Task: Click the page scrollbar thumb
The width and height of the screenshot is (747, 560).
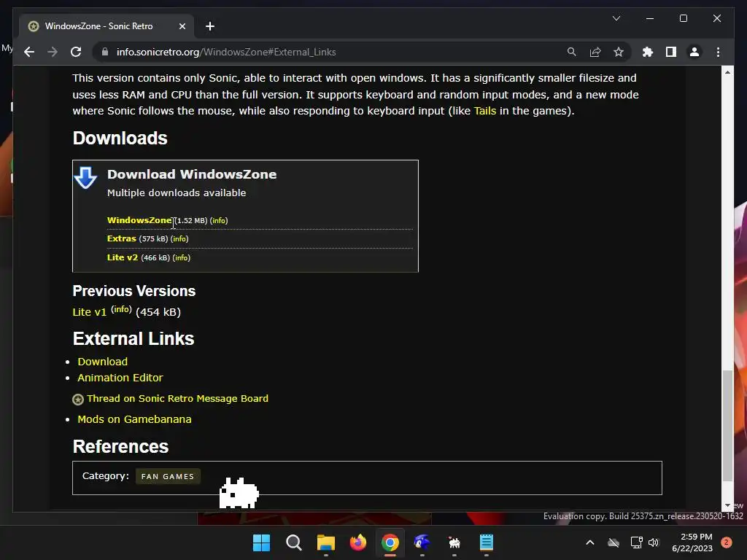Action: point(727,426)
